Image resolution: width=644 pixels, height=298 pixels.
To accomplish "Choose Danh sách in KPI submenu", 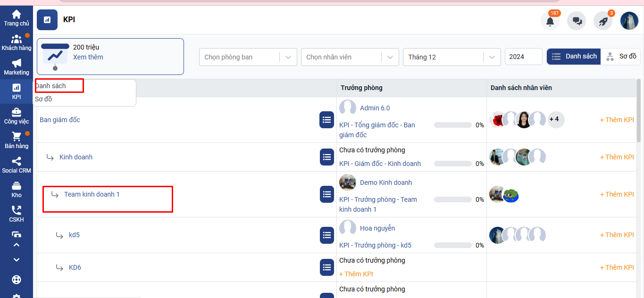I will point(51,86).
